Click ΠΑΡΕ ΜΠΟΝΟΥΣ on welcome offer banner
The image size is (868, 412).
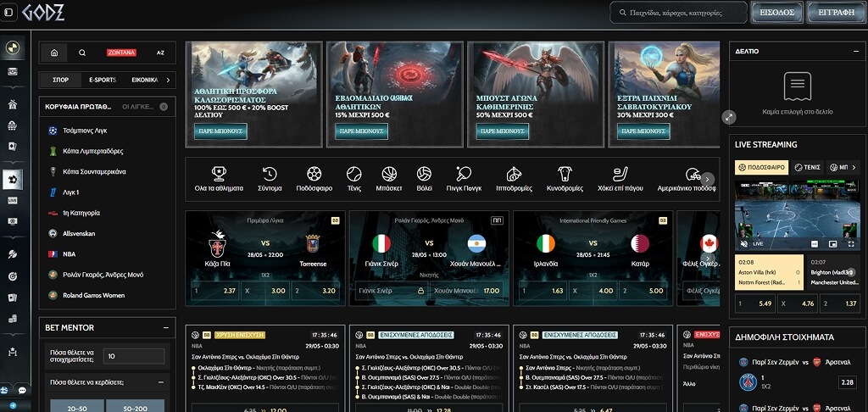[220, 131]
